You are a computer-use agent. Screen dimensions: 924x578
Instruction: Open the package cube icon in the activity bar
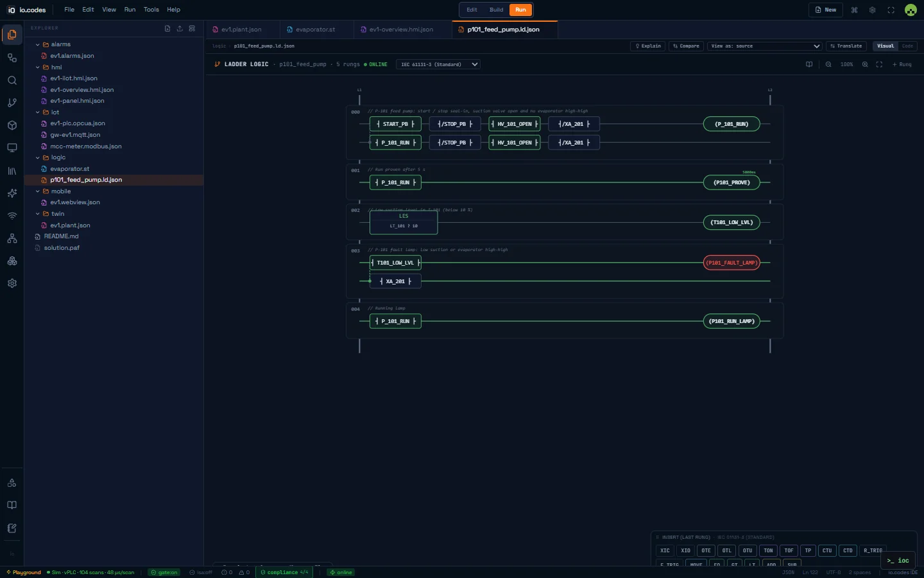[12, 125]
